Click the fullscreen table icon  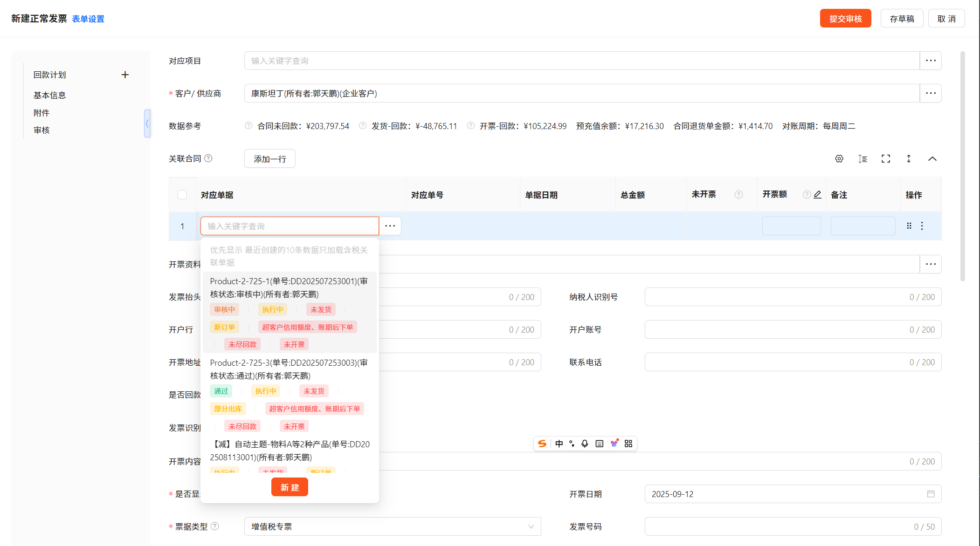tap(885, 159)
